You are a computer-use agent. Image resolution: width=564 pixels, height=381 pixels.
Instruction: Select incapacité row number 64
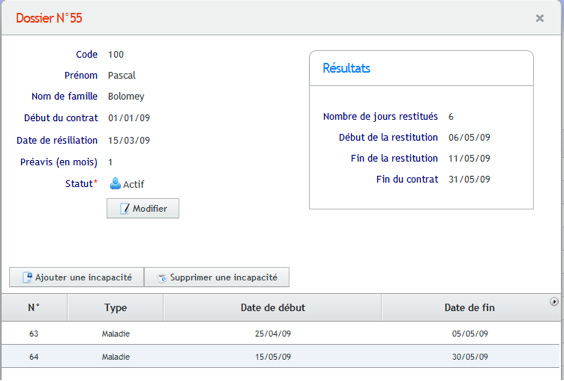click(x=281, y=357)
